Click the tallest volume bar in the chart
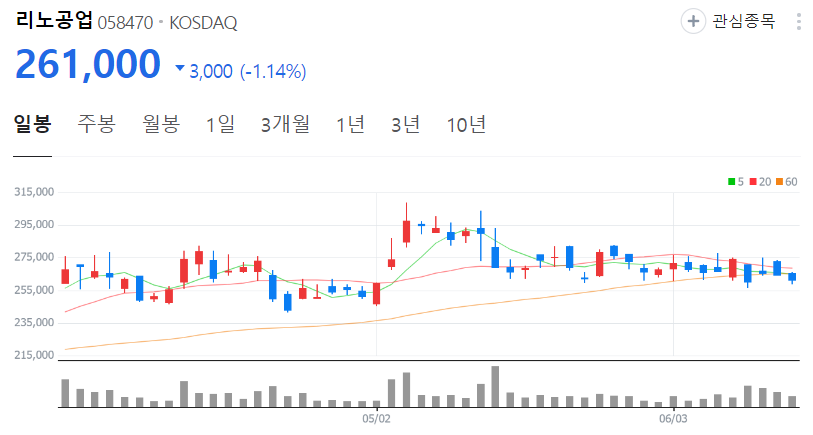This screenshot has height=435, width=813. click(x=495, y=386)
